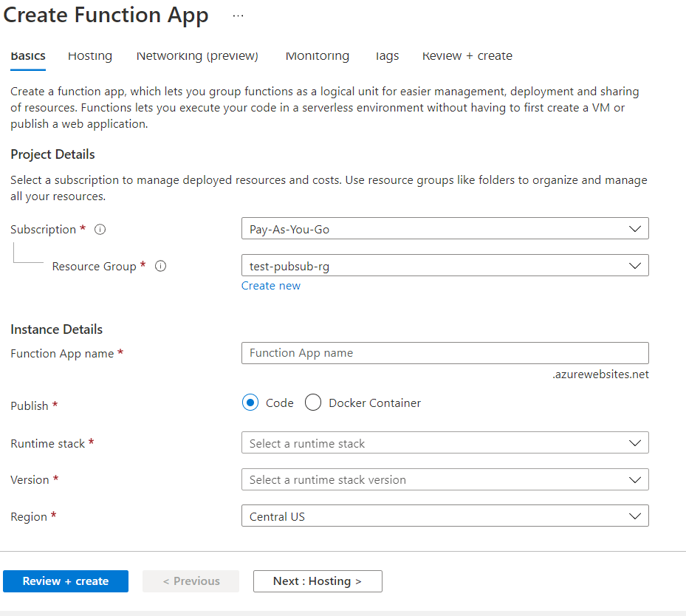The height and width of the screenshot is (616, 686).
Task: Open the ellipsis menu next to page title
Action: pyautogui.click(x=238, y=16)
